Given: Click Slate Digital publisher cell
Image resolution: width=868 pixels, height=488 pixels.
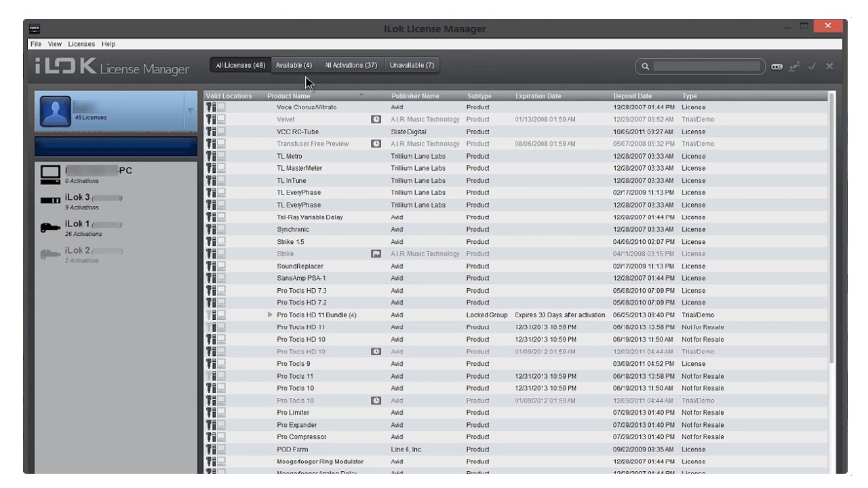Looking at the screenshot, I should tap(409, 131).
